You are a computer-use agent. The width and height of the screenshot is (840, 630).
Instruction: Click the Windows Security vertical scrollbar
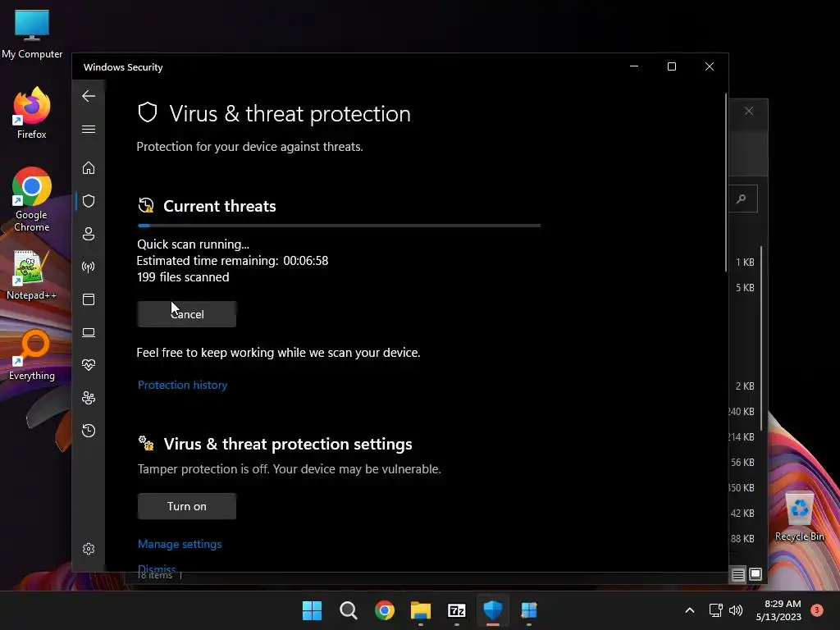726,182
